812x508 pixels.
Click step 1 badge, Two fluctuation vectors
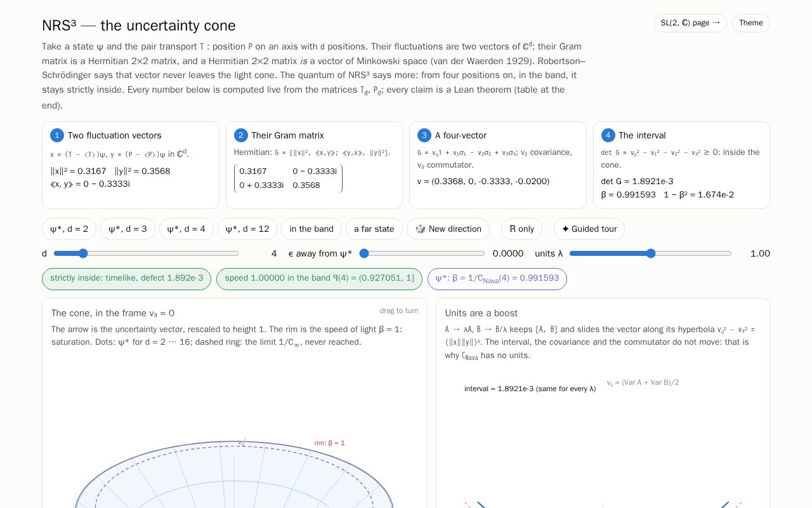coord(57,135)
